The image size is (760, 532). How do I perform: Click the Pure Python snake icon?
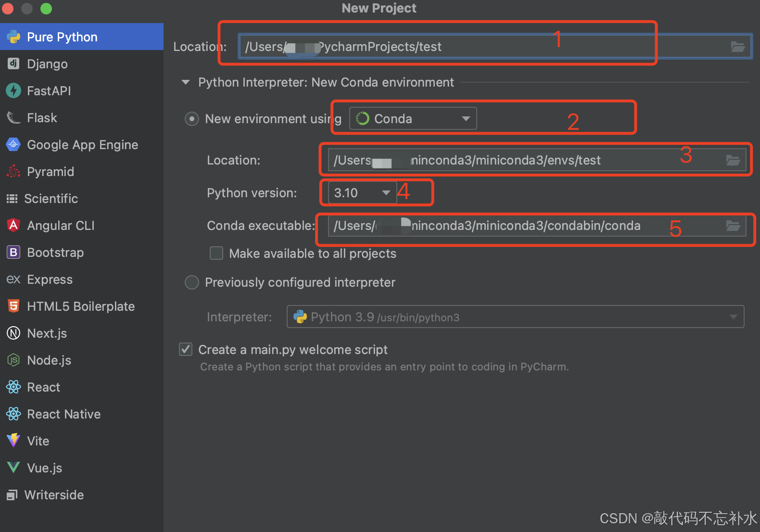click(13, 37)
